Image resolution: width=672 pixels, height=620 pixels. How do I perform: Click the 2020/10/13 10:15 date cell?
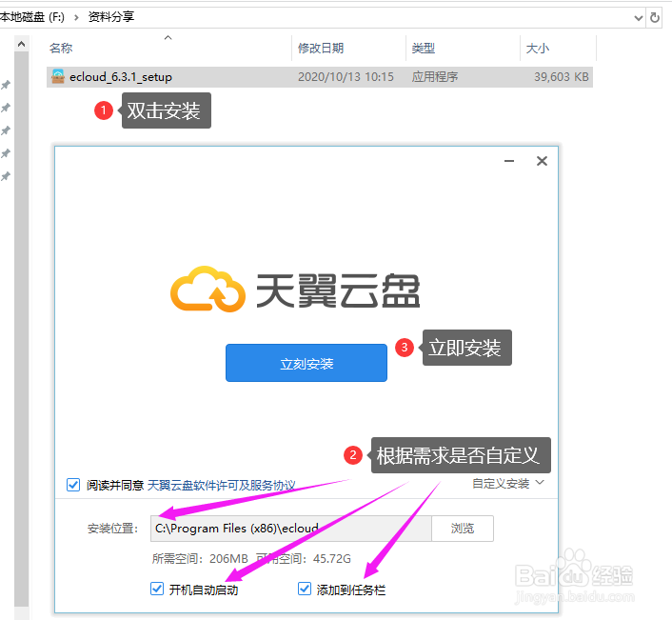(346, 77)
